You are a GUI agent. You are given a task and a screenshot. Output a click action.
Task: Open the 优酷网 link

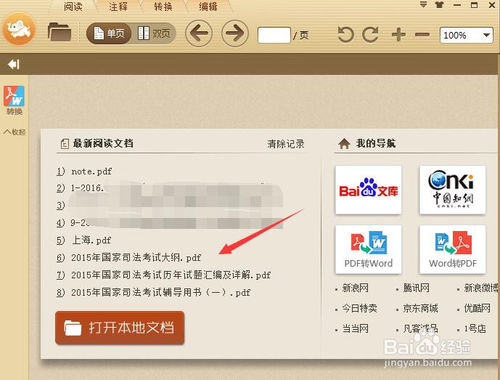[x=477, y=308]
